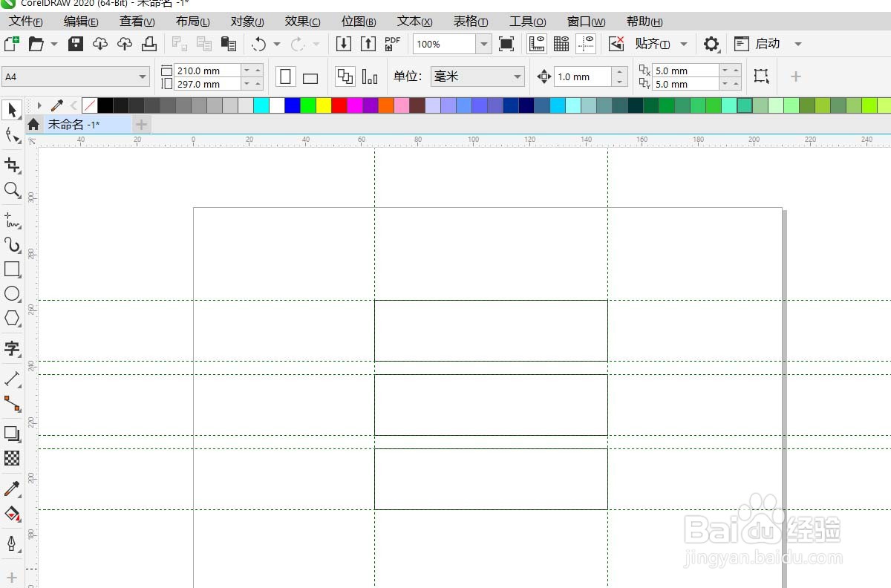Select the Transparency tool
This screenshot has height=588, width=891.
(12, 458)
